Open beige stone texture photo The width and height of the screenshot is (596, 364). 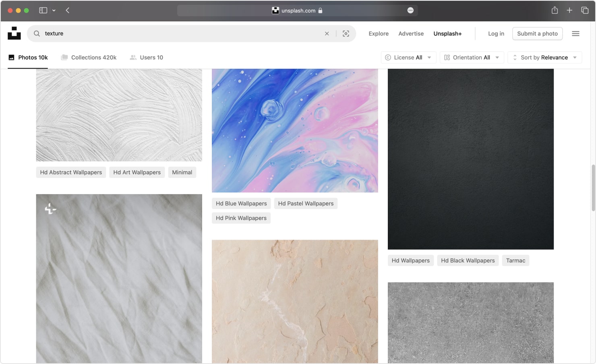(295, 302)
